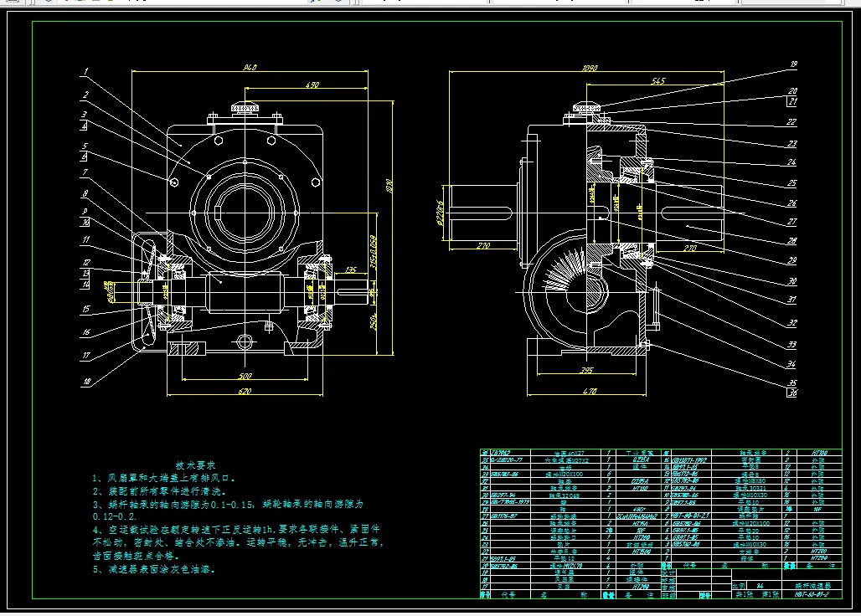Select the 共1张 第1张 sheet count text
This screenshot has height=616, width=861.
(757, 594)
